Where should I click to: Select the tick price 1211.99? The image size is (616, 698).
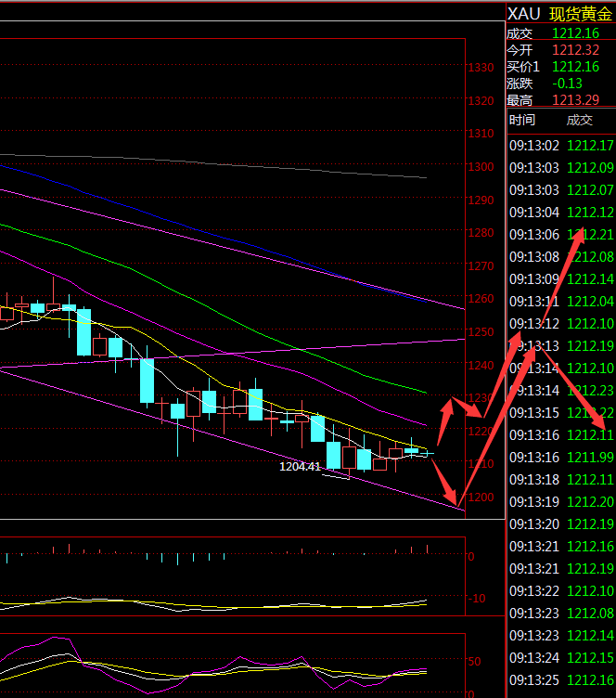coord(590,458)
